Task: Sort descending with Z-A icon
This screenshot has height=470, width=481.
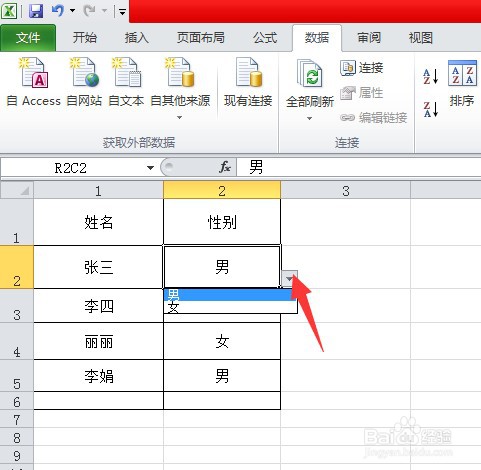Action: coord(430,109)
